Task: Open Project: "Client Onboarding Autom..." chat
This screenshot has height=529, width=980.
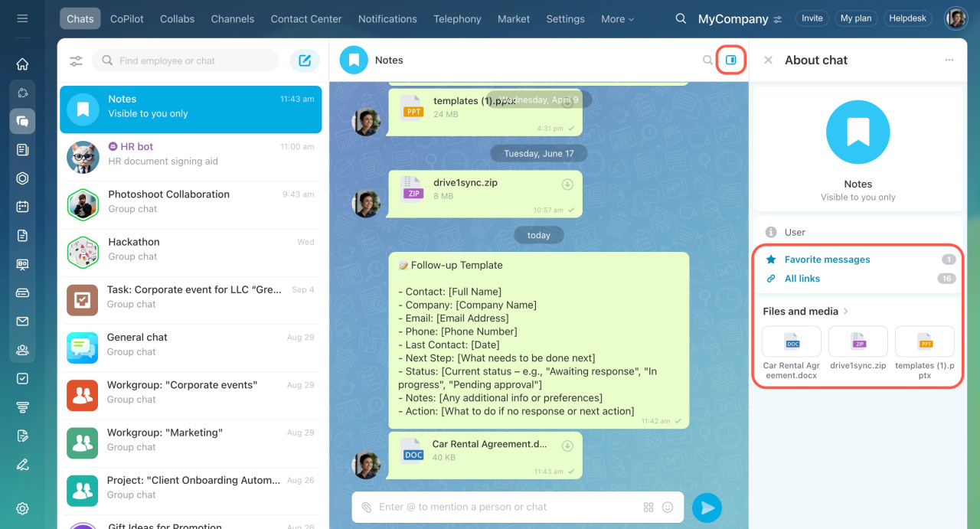Action: pos(191,491)
